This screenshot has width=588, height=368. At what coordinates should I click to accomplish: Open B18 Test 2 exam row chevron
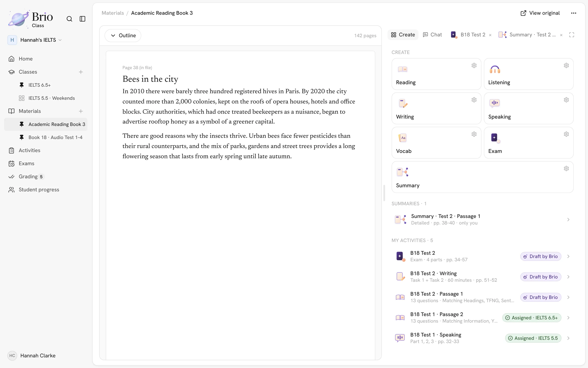[x=568, y=256]
